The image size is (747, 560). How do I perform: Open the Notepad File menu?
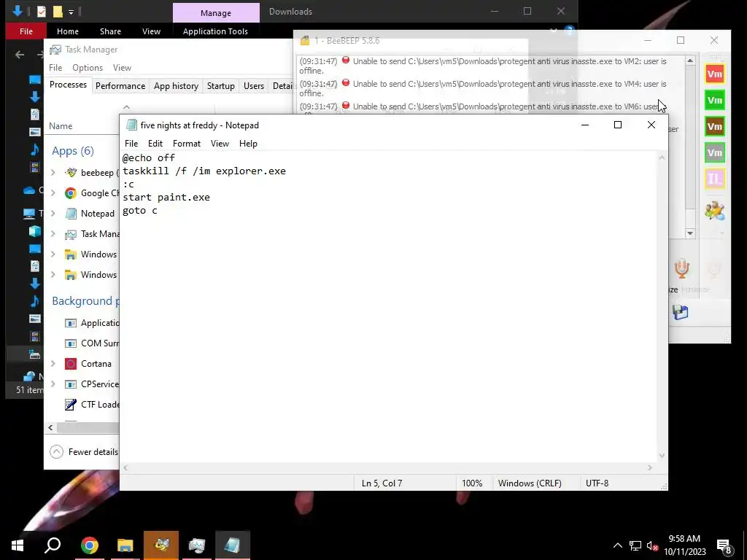coord(131,144)
